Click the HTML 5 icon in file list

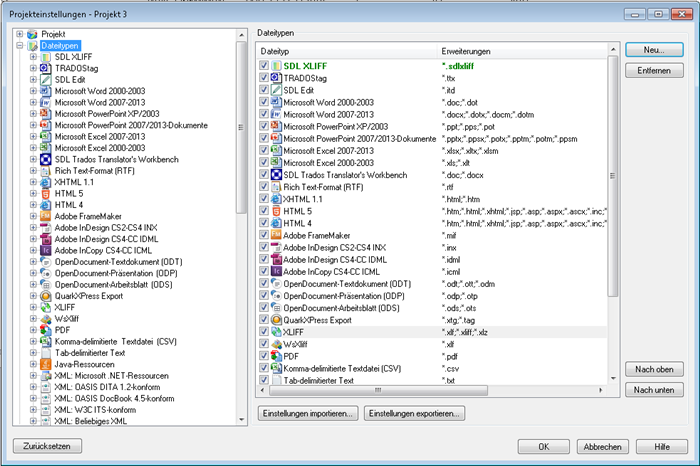coord(277,211)
